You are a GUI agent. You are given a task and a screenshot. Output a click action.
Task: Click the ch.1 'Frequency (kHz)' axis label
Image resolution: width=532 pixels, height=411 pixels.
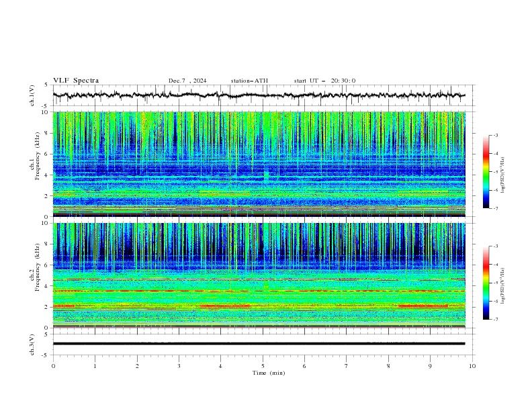(37, 156)
